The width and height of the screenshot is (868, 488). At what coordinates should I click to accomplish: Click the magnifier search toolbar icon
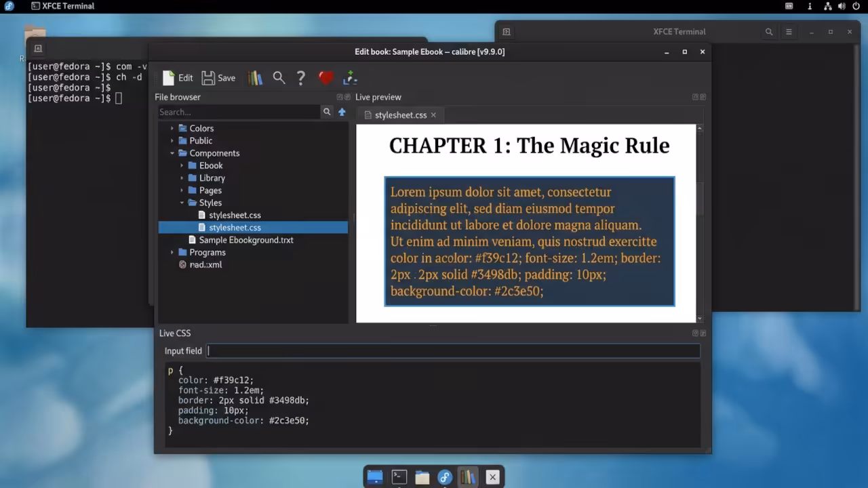(279, 78)
